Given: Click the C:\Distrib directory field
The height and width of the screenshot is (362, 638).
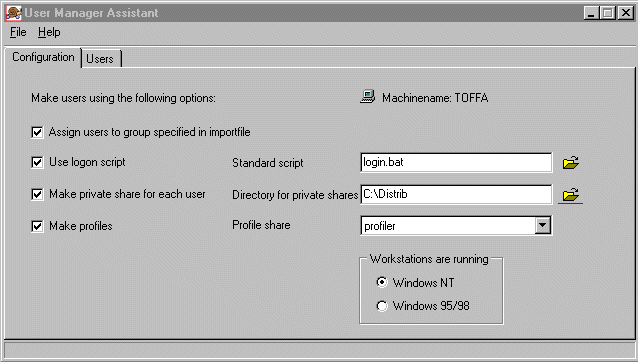Looking at the screenshot, I should pos(456,194).
